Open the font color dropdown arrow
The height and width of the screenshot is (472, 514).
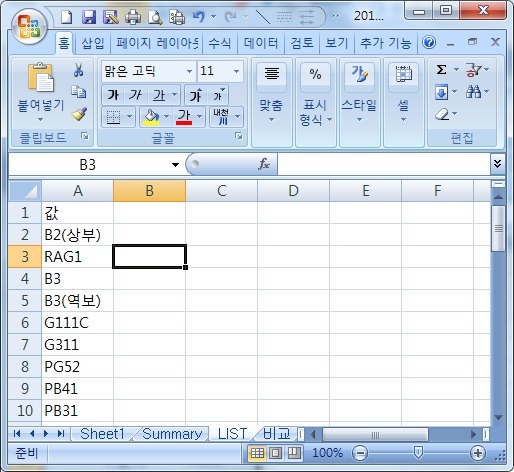click(x=199, y=117)
